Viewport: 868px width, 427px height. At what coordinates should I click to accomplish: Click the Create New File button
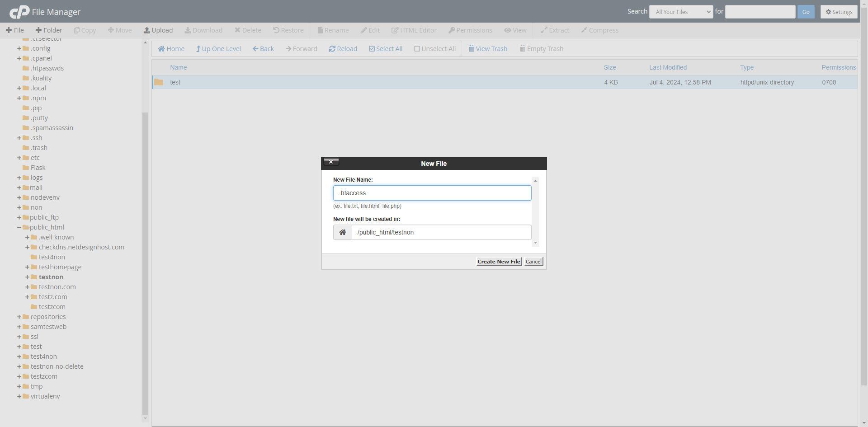pos(499,262)
